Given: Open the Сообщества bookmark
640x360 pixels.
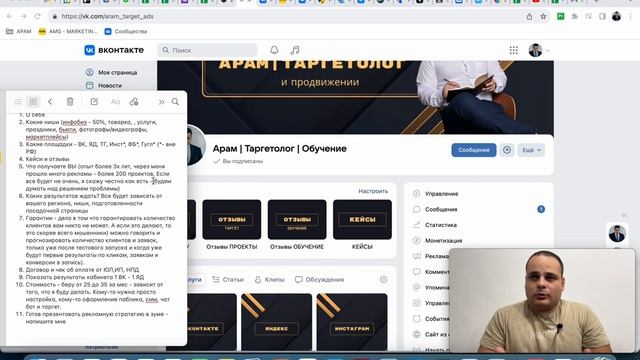Looking at the screenshot, I should 126,31.
